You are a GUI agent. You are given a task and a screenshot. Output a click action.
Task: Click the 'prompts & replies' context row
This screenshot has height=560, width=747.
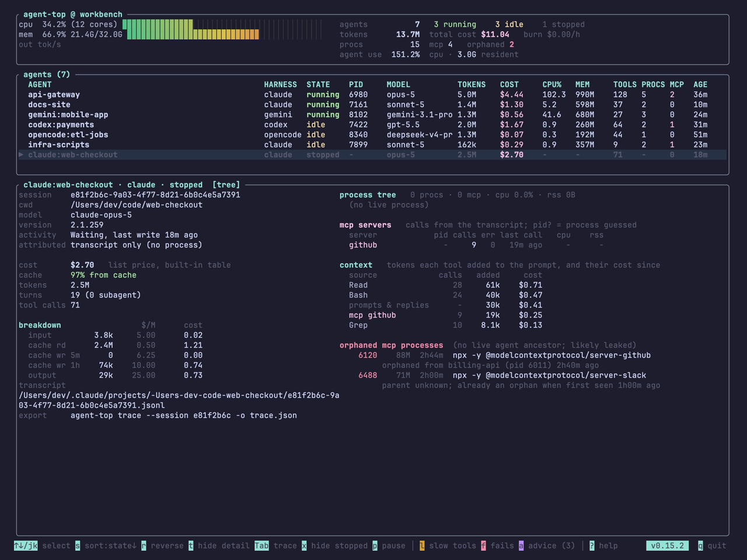445,305
